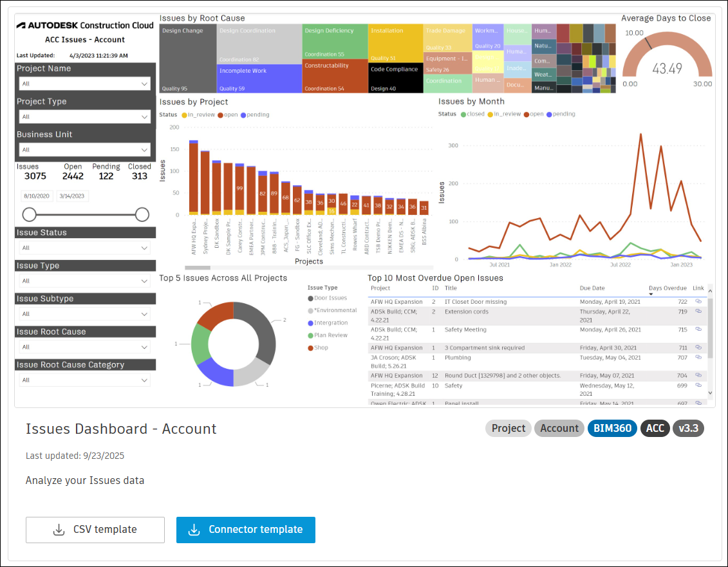
Task: Open link icon for Extension cords row
Action: [x=698, y=311]
